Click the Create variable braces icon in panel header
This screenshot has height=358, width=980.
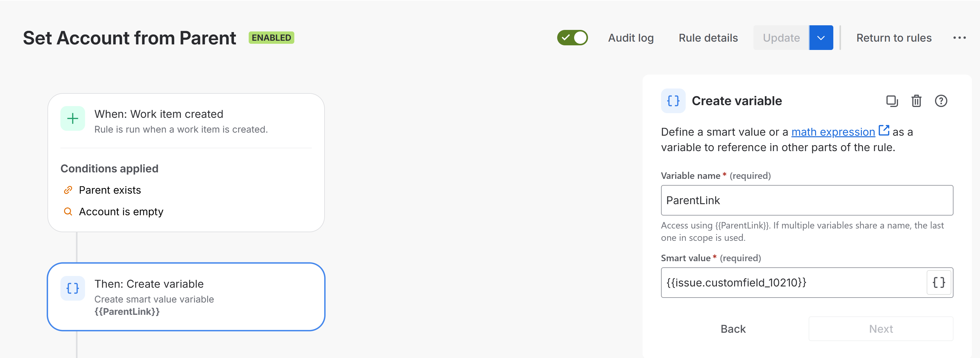(673, 101)
